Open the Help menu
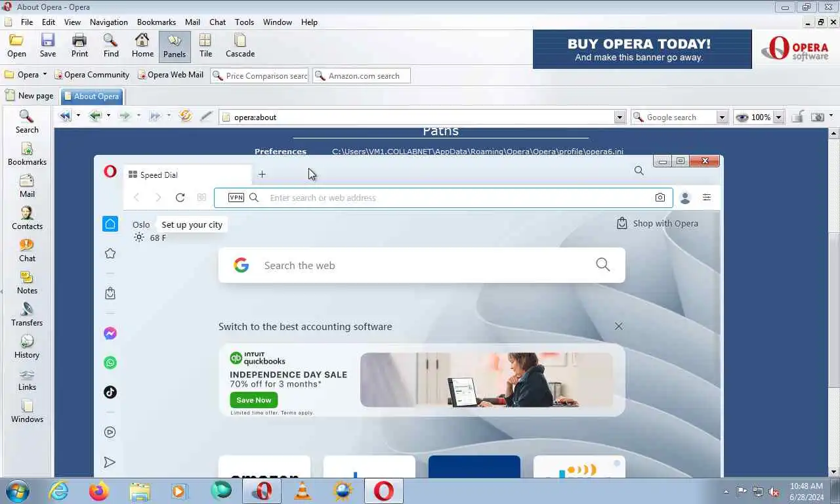 point(309,22)
